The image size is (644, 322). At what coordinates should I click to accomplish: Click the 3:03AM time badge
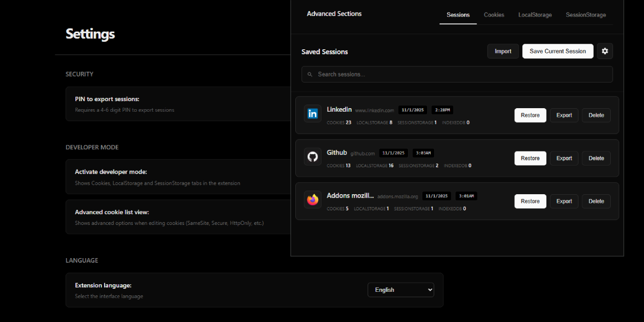pos(424,153)
